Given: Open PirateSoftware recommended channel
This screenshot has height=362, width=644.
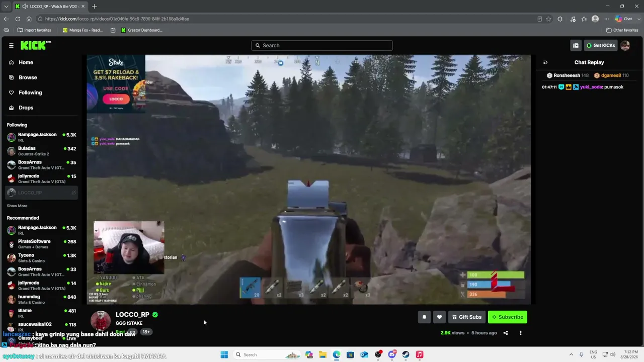Looking at the screenshot, I should click(42, 244).
